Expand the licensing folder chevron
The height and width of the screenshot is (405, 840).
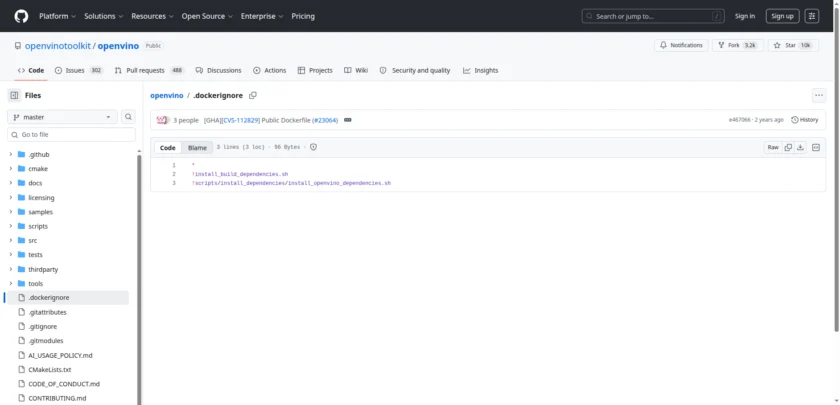pyautogui.click(x=11, y=198)
